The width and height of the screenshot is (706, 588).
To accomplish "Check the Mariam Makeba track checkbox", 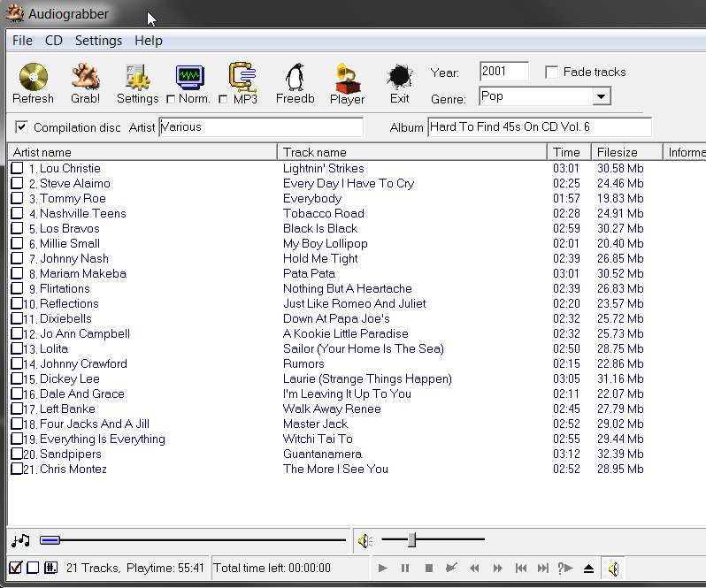I will 17,273.
